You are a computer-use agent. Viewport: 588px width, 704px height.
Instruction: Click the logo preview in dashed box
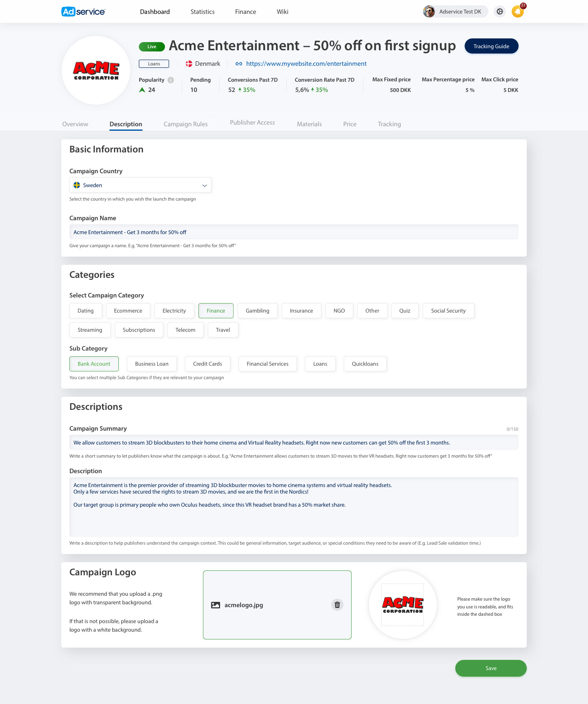(x=403, y=605)
